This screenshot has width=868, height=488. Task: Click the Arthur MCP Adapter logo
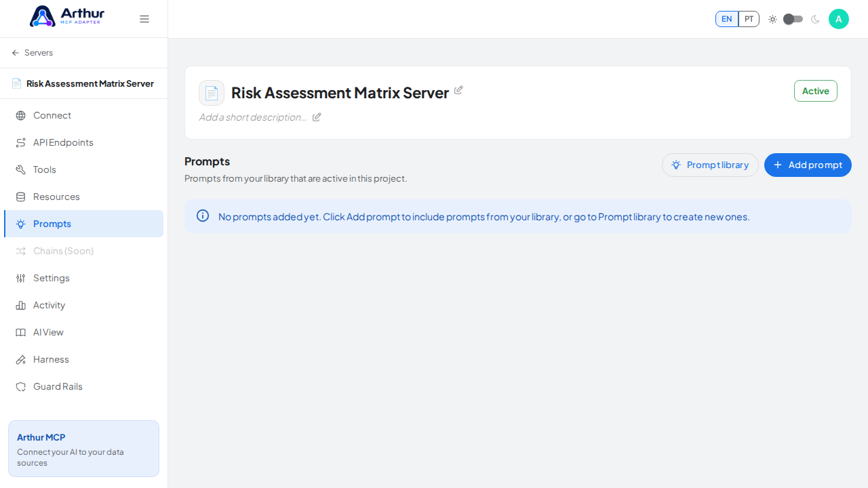pos(67,16)
